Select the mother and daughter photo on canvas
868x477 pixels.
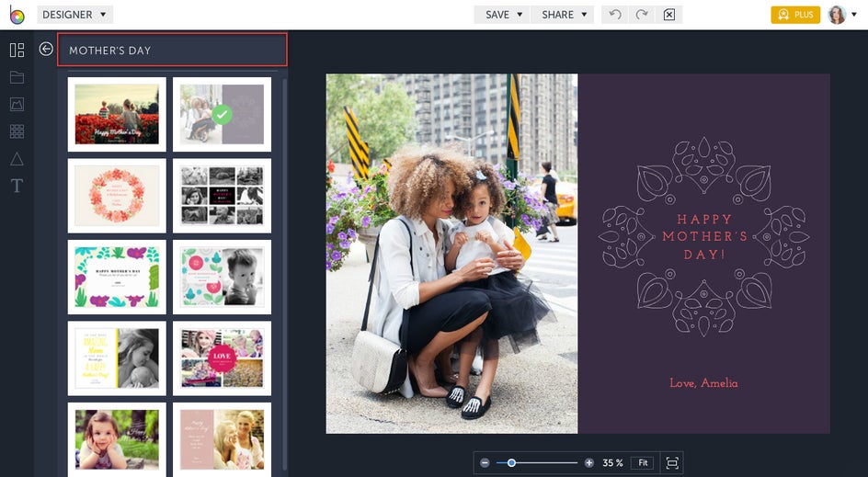451,254
